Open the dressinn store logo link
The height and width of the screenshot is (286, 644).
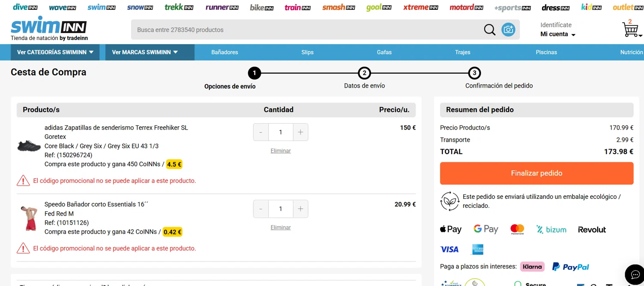click(556, 7)
